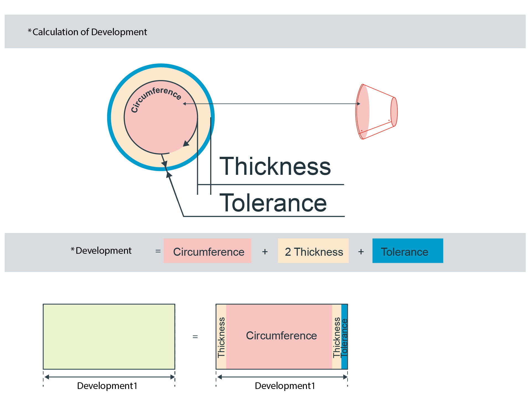
Task: Click the right vertical 'Thickness' strip
Action: (337, 337)
